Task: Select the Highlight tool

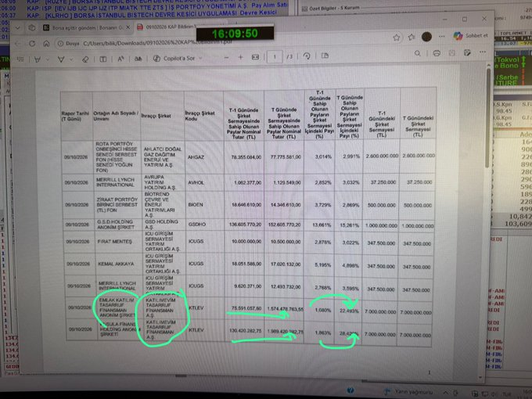Action: [61, 59]
